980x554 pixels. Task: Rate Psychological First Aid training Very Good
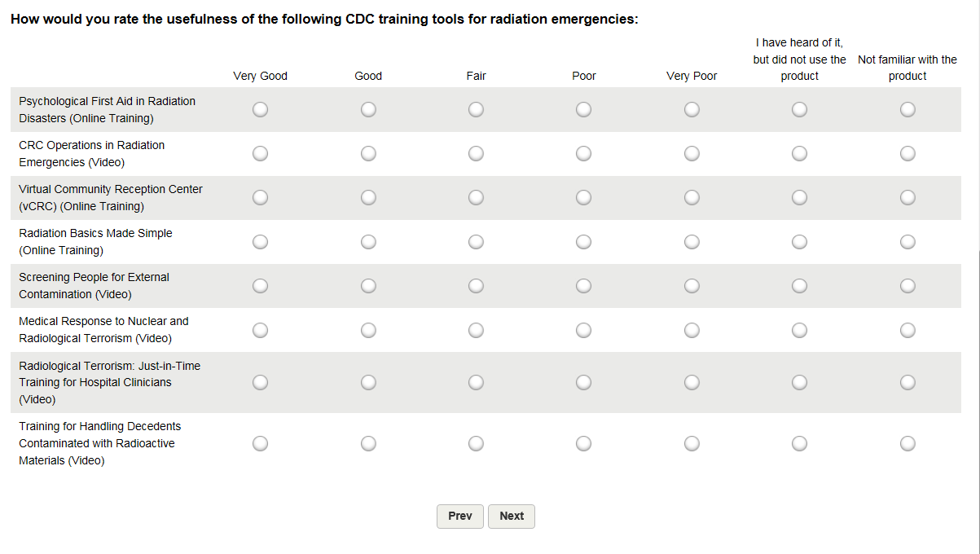coord(260,109)
